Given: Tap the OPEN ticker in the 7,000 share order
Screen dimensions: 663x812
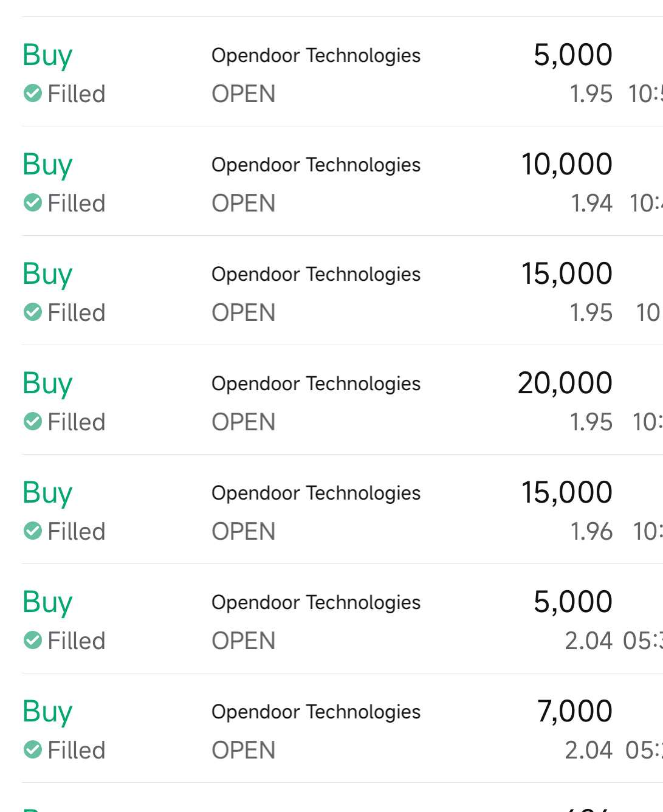Looking at the screenshot, I should [x=243, y=750].
